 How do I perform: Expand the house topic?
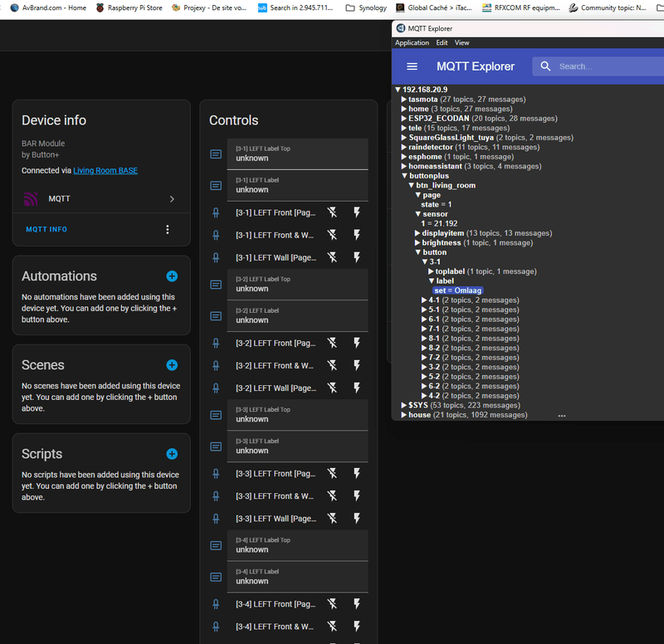[x=404, y=415]
